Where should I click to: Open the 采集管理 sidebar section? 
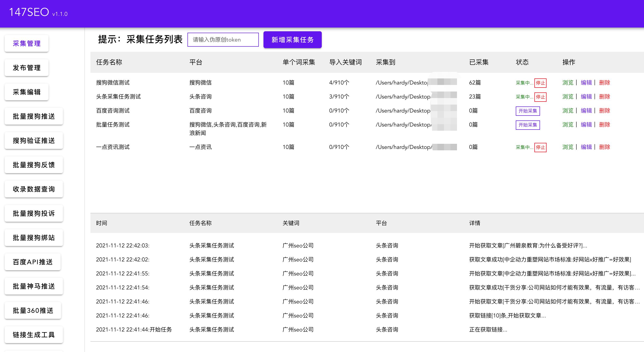26,43
